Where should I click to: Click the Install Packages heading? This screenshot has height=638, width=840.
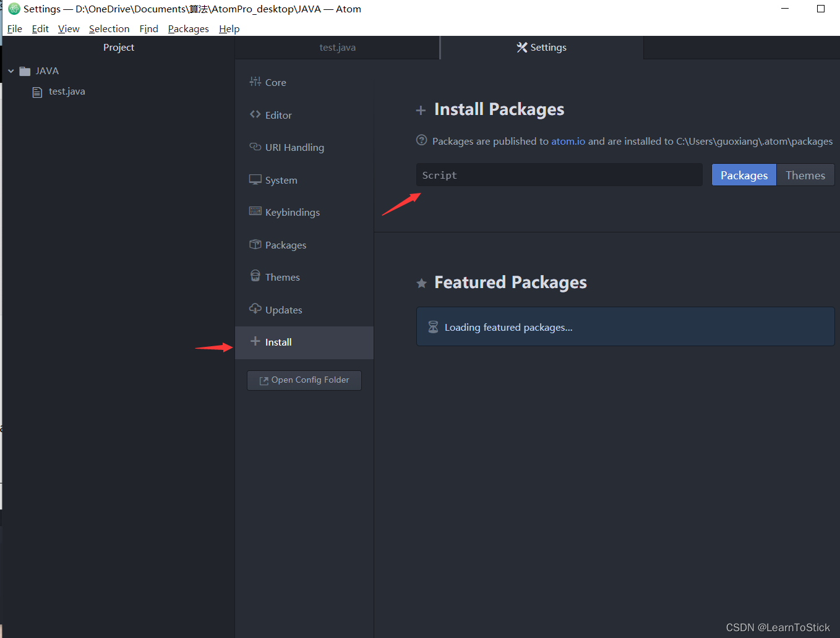tap(499, 109)
